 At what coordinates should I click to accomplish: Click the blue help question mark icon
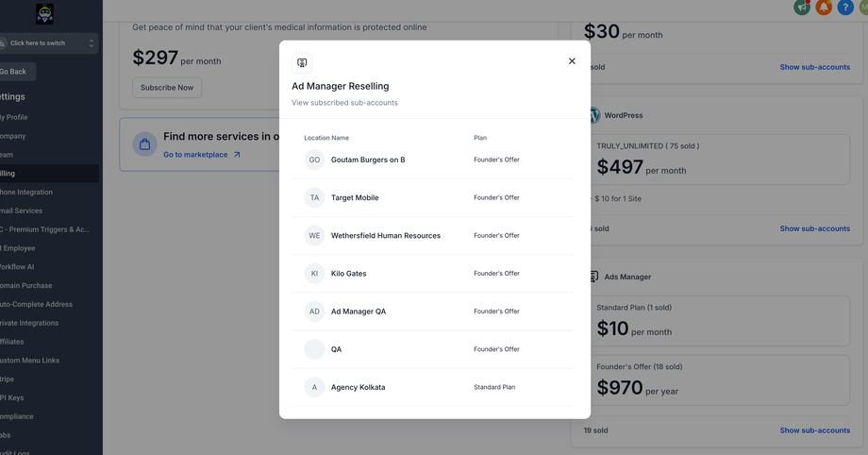(845, 8)
